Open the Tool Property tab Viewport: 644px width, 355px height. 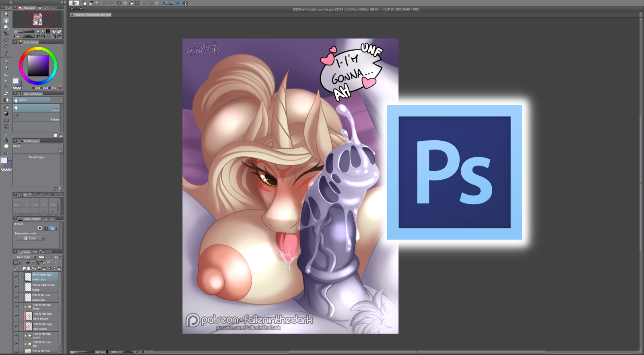[29, 141]
